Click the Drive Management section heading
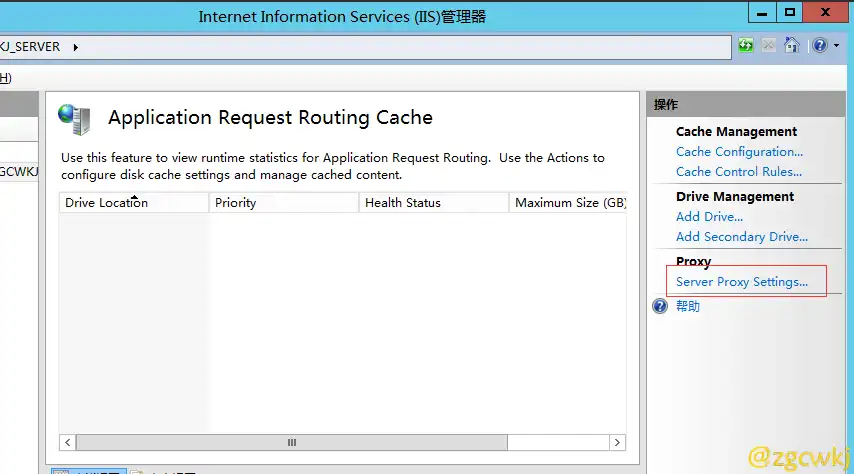Viewport: 854px width, 474px height. (x=735, y=197)
